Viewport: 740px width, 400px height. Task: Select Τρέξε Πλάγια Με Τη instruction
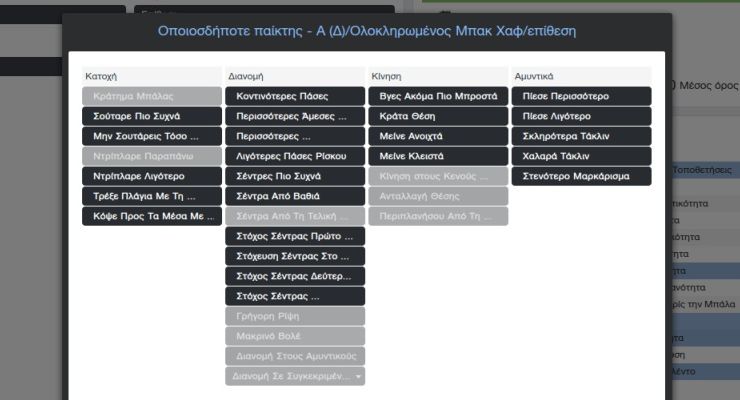coord(151,196)
